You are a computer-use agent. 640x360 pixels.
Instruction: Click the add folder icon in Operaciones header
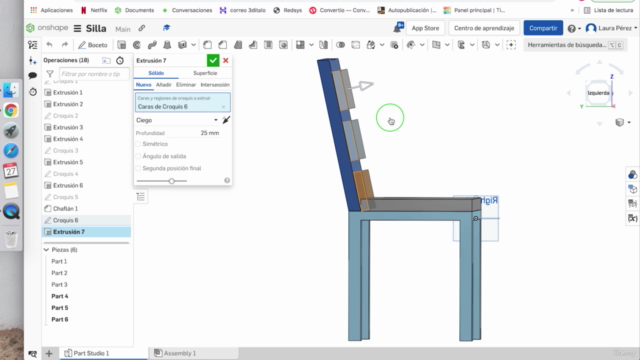pos(106,60)
